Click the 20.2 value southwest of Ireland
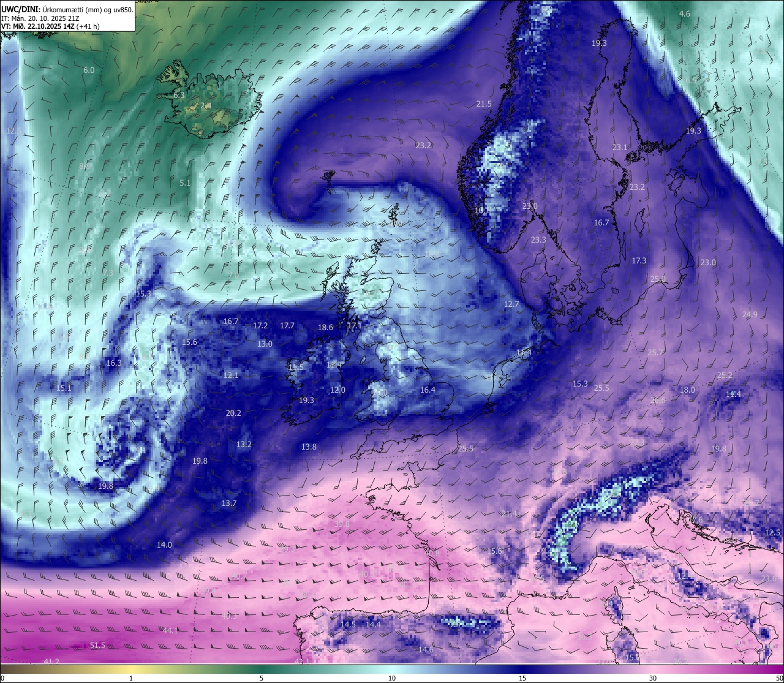784x683 pixels. (233, 413)
